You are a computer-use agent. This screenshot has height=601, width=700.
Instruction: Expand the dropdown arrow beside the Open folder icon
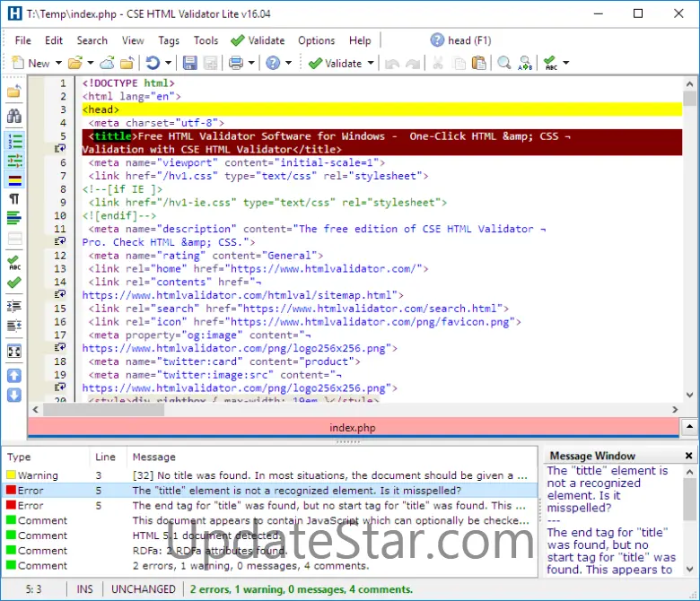91,63
